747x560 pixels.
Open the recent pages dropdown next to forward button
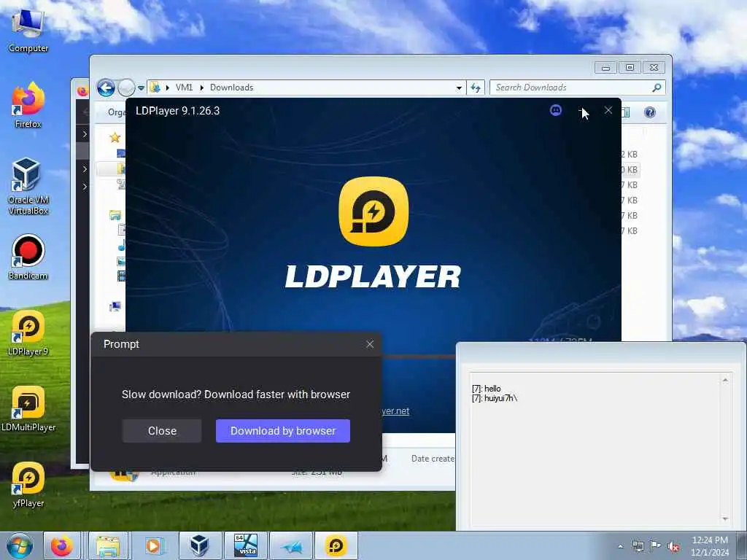(141, 88)
